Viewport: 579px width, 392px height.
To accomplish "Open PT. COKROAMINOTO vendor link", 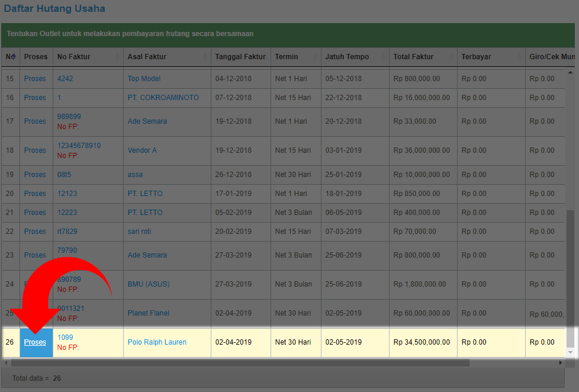I will [163, 98].
